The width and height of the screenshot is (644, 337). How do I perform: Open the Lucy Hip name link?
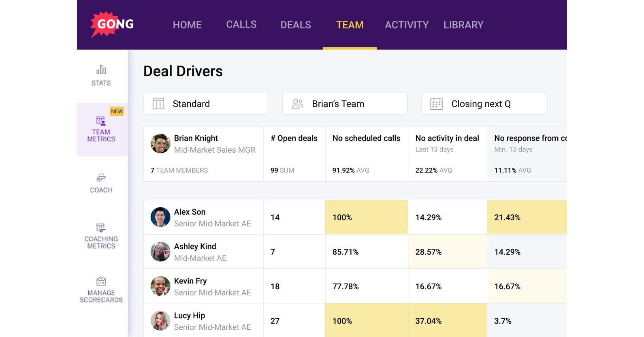(190, 316)
